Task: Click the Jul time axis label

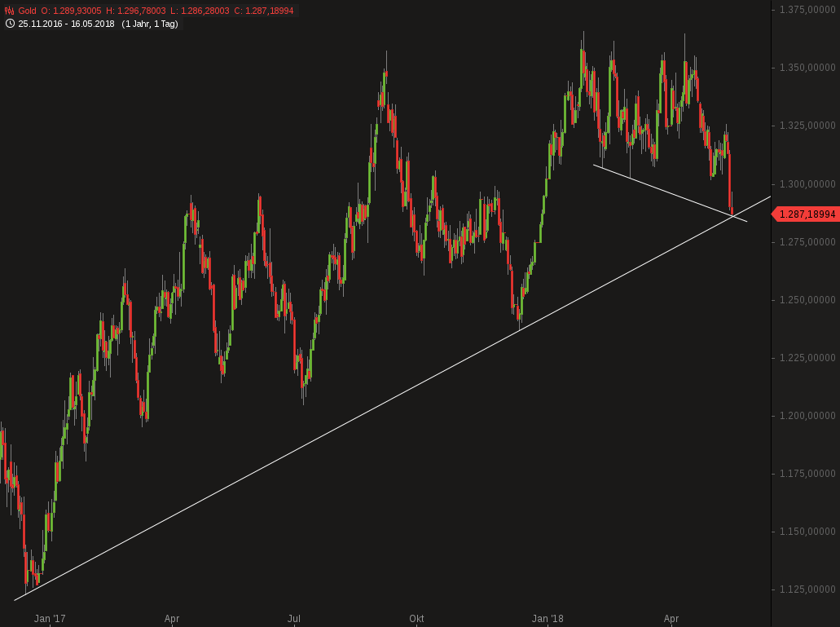Action: point(293,618)
